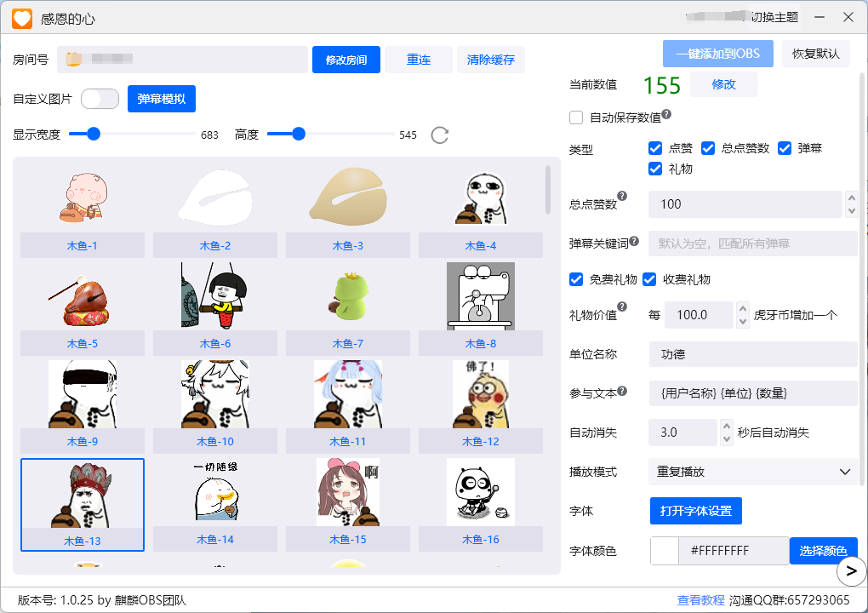Enable 自动保存数值 checkbox
The width and height of the screenshot is (868, 613).
[x=576, y=117]
